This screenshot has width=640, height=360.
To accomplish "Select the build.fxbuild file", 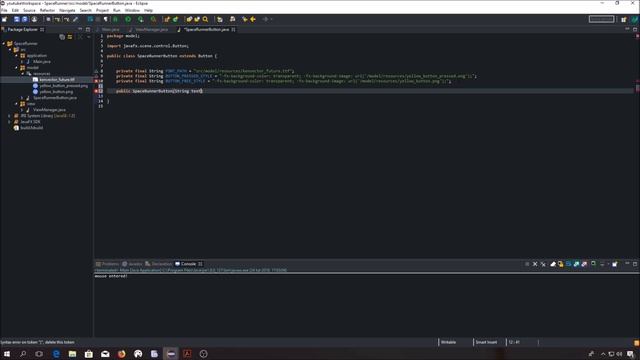I will click(x=31, y=128).
